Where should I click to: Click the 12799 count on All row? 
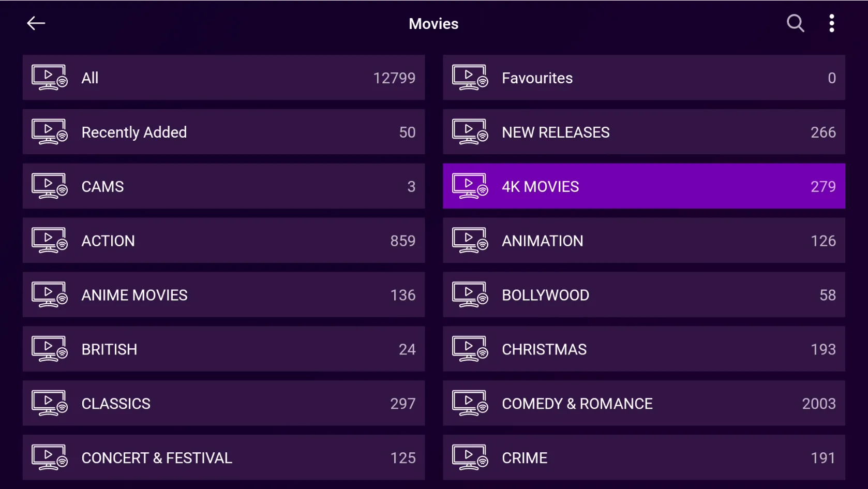(x=394, y=78)
